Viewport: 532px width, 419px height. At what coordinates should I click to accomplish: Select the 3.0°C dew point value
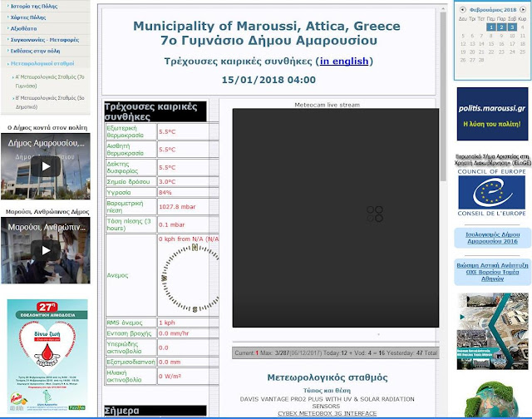pos(167,182)
